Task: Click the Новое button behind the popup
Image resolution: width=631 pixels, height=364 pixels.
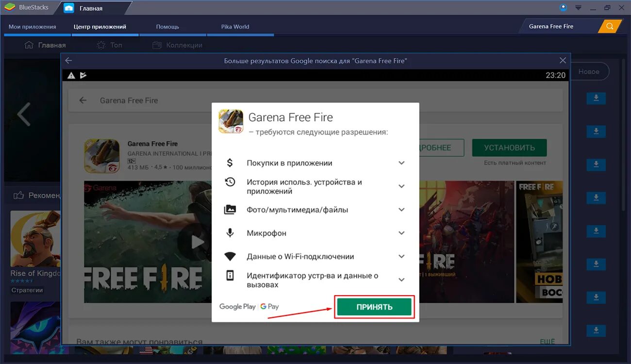Action: tap(589, 71)
